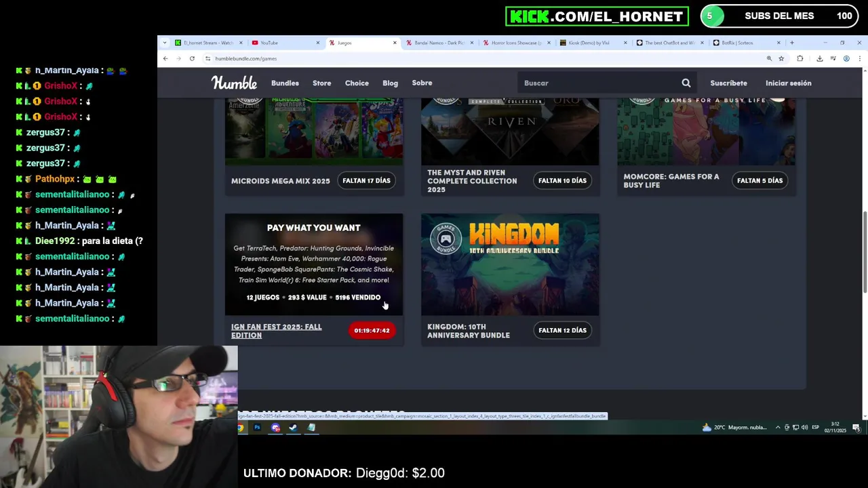Click the Faltan 17 días button
The height and width of the screenshot is (488, 868).
[x=366, y=180]
